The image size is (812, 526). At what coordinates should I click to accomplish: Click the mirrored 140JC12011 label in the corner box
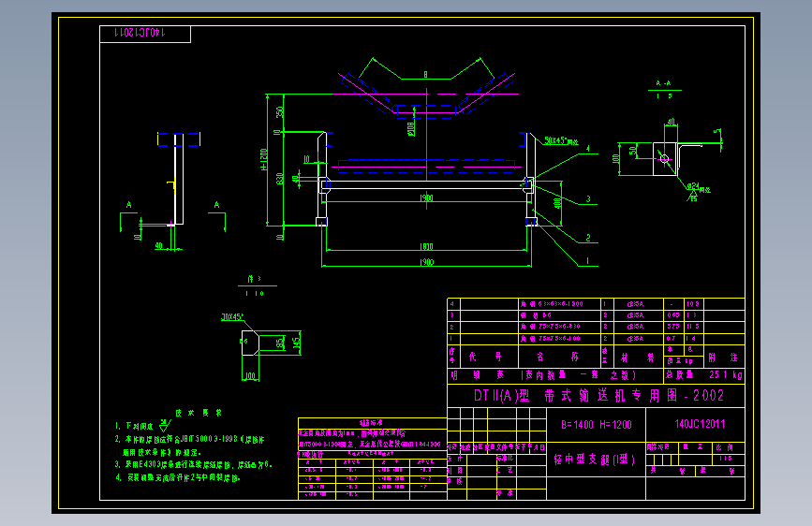pos(140,33)
